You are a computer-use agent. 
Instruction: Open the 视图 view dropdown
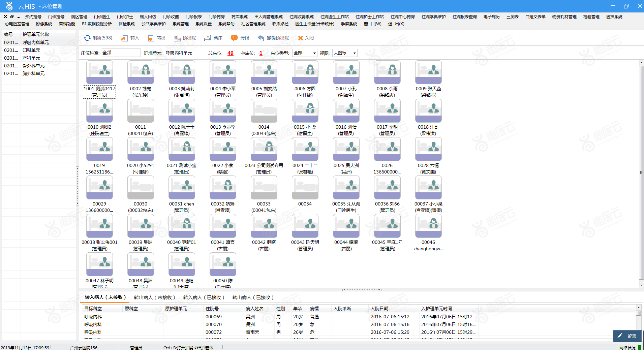[345, 53]
